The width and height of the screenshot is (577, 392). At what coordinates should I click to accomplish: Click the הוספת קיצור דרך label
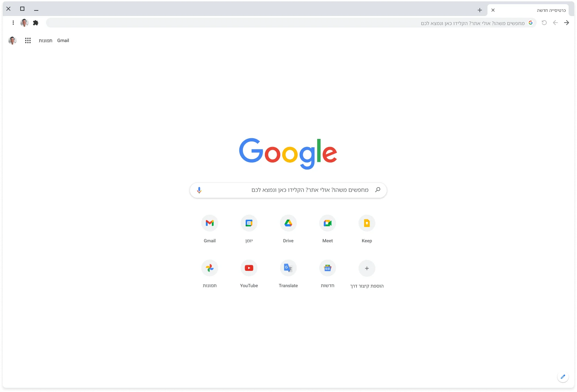click(x=367, y=286)
